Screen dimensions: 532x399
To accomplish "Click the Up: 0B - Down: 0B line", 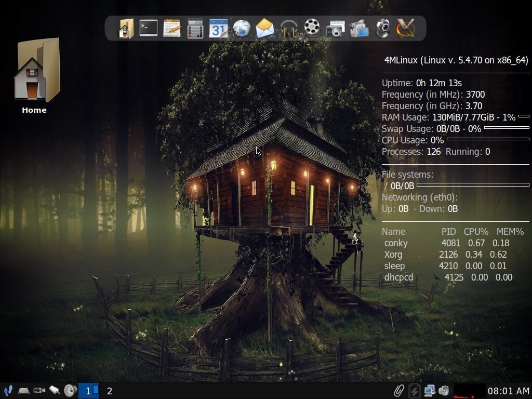I will click(420, 209).
